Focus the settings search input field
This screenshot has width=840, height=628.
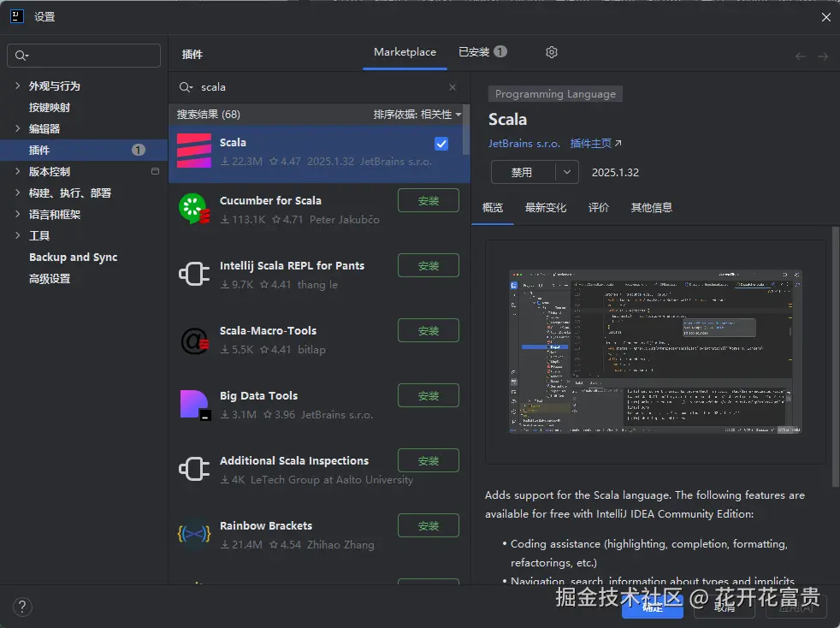84,56
